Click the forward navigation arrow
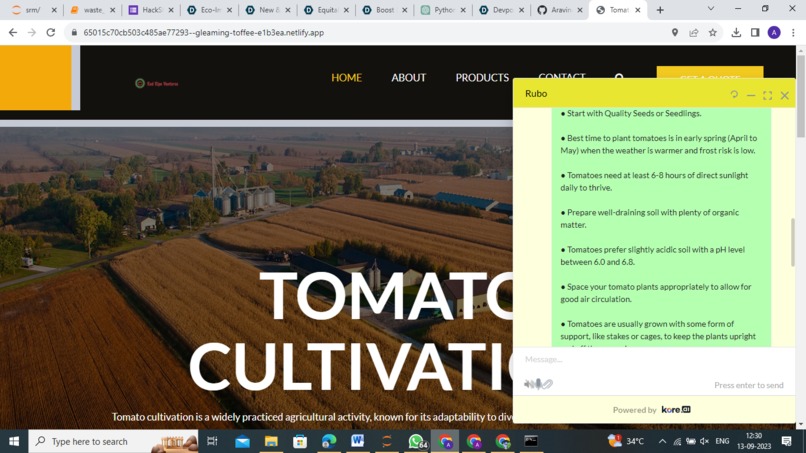The width and height of the screenshot is (806, 453). coord(31,32)
